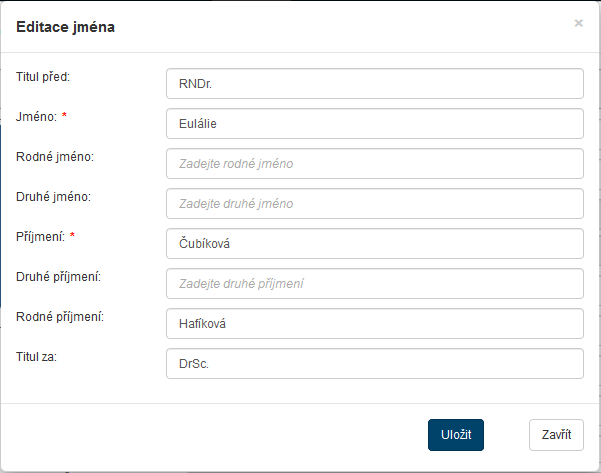Click the Editace jména dialog title
Screen dimensions: 601x473
point(65,27)
